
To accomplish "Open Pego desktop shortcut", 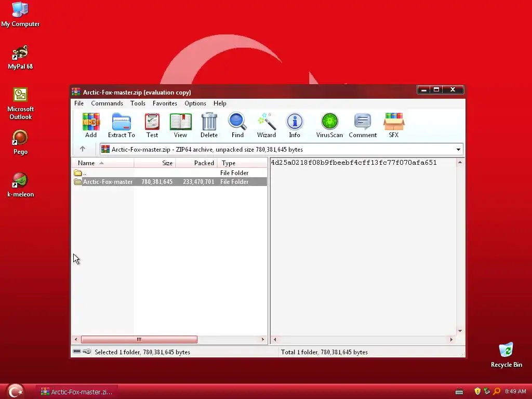I will (x=20, y=142).
